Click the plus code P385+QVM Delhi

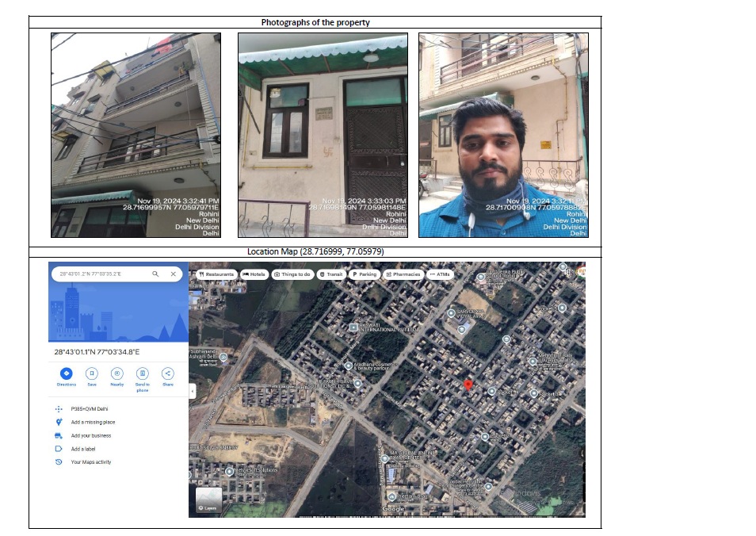[x=90, y=408]
